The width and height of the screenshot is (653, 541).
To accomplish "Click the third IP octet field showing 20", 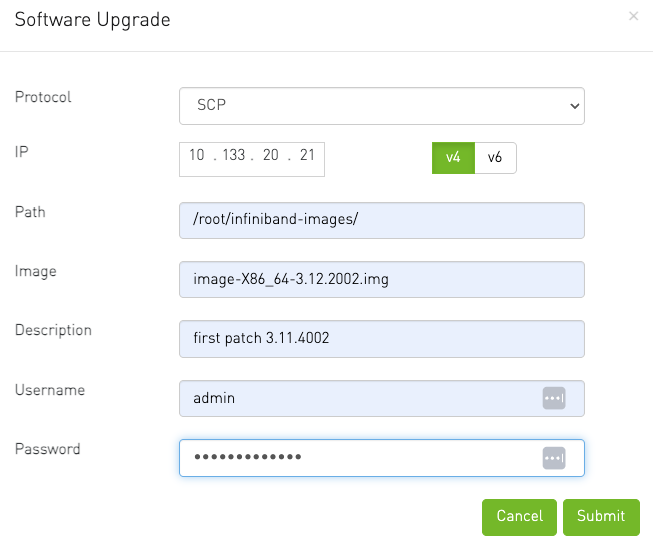I will pos(270,156).
